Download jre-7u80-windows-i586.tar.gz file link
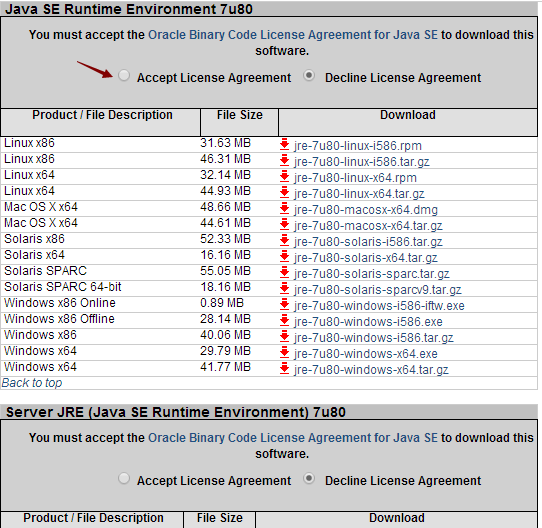 pos(374,338)
